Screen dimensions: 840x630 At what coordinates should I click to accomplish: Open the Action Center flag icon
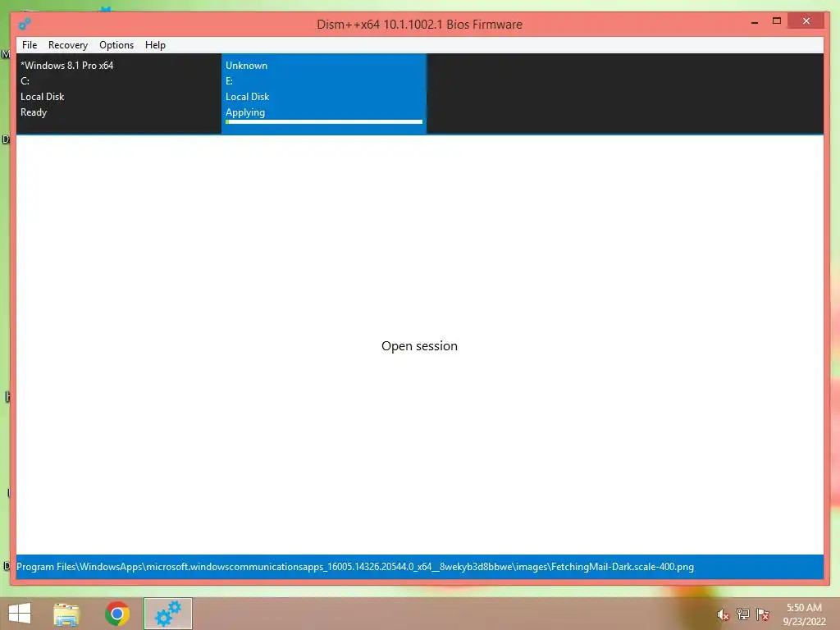[763, 614]
